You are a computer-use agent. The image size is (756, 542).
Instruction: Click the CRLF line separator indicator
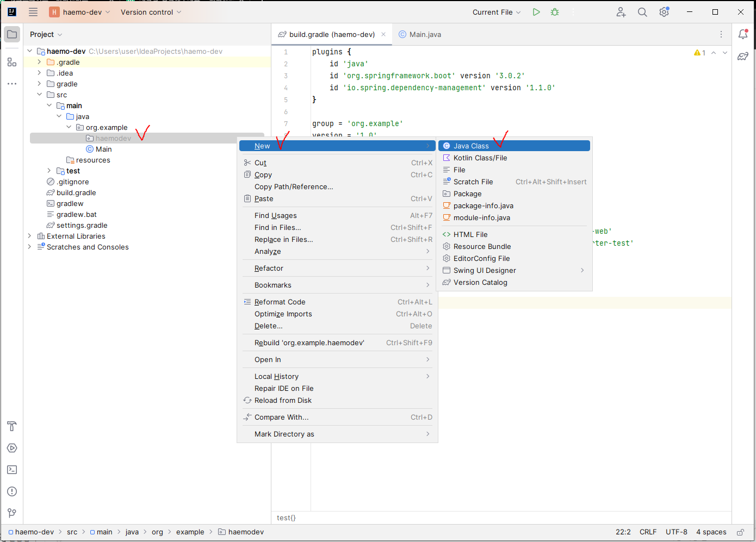point(648,532)
